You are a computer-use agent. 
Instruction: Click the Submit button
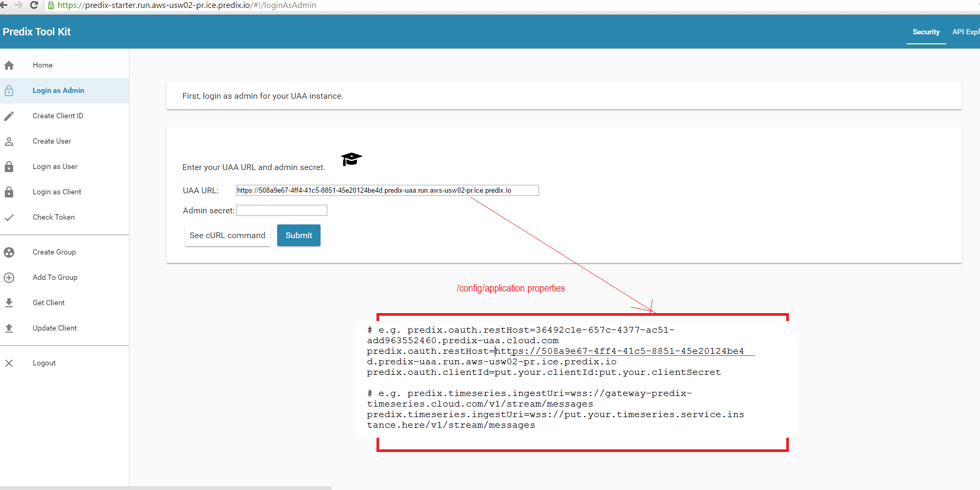(299, 235)
